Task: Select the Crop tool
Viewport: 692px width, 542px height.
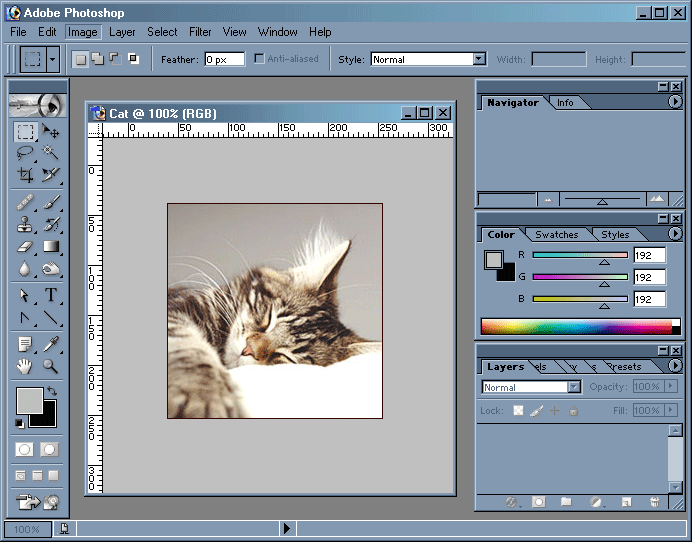Action: coord(25,175)
